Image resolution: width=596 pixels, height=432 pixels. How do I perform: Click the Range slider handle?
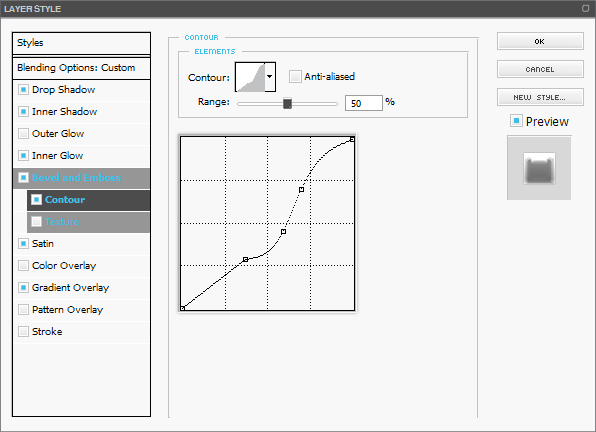coord(287,103)
